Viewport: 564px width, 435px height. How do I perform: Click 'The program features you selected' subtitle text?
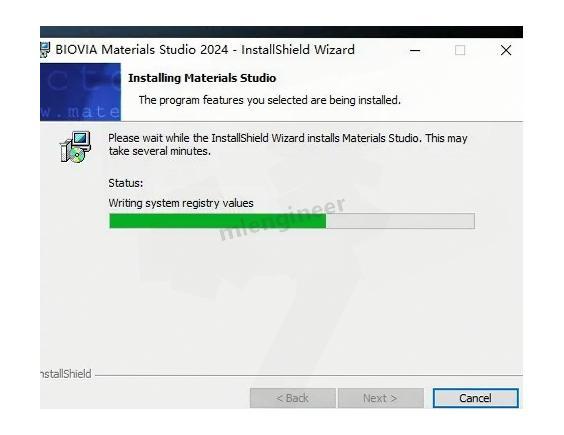[270, 100]
